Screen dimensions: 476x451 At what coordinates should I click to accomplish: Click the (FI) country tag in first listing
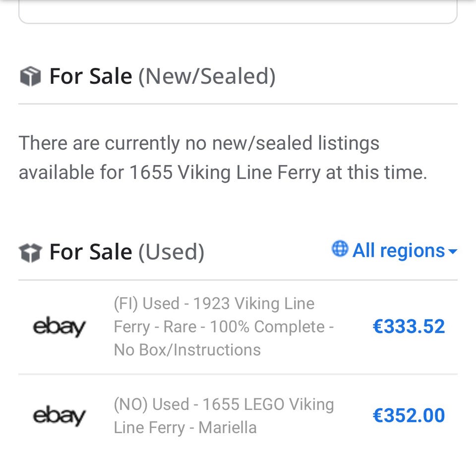125,304
